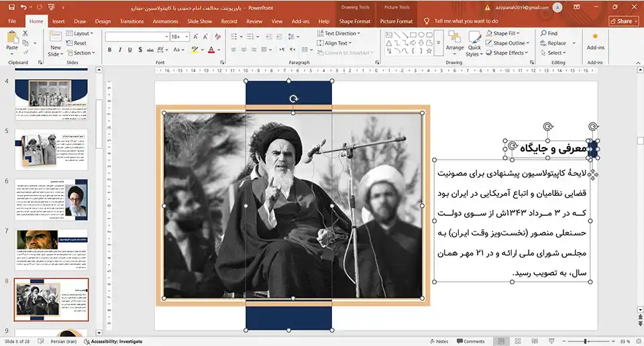Open the Text Direction dropdown
The height and width of the screenshot is (346, 644).
pos(338,34)
